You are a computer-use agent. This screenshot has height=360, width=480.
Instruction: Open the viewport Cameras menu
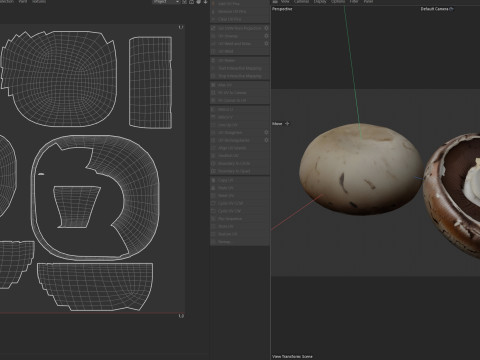[x=301, y=2]
